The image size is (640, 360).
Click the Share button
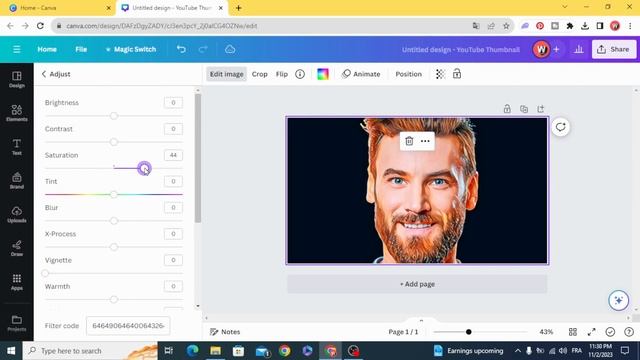614,49
